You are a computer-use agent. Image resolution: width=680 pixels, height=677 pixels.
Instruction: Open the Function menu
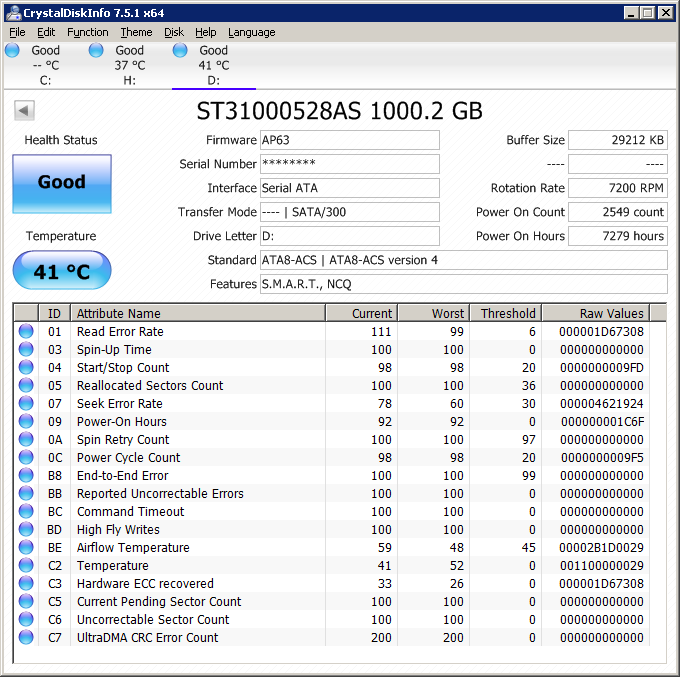pyautogui.click(x=88, y=33)
